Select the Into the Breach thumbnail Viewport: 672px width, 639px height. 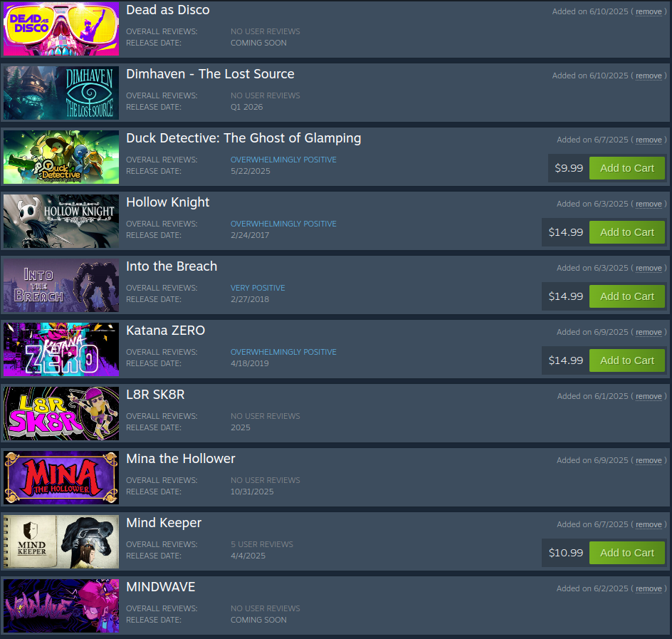click(61, 285)
